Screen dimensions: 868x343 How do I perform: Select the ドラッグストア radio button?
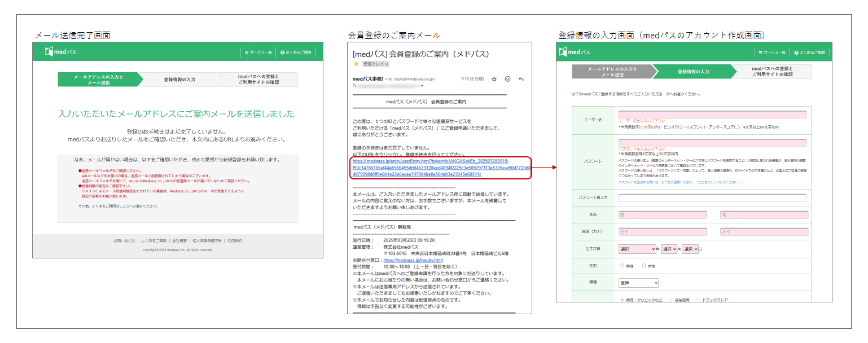[x=699, y=300]
